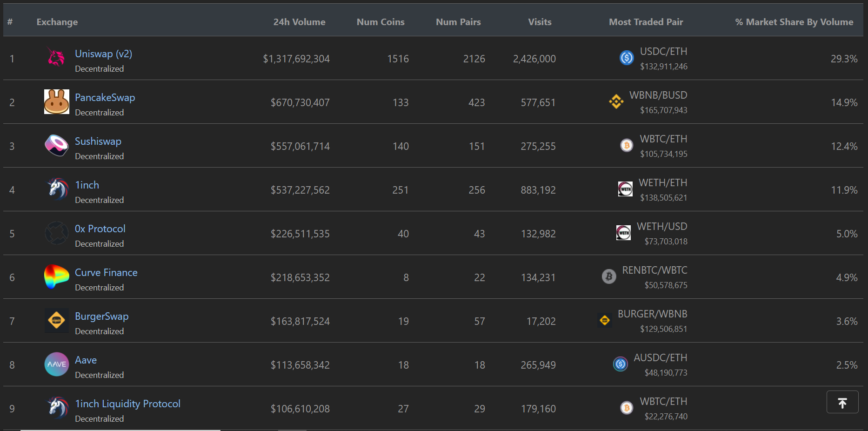Click the 2126 pairs value for Uniswap
The image size is (868, 431).
(x=474, y=59)
